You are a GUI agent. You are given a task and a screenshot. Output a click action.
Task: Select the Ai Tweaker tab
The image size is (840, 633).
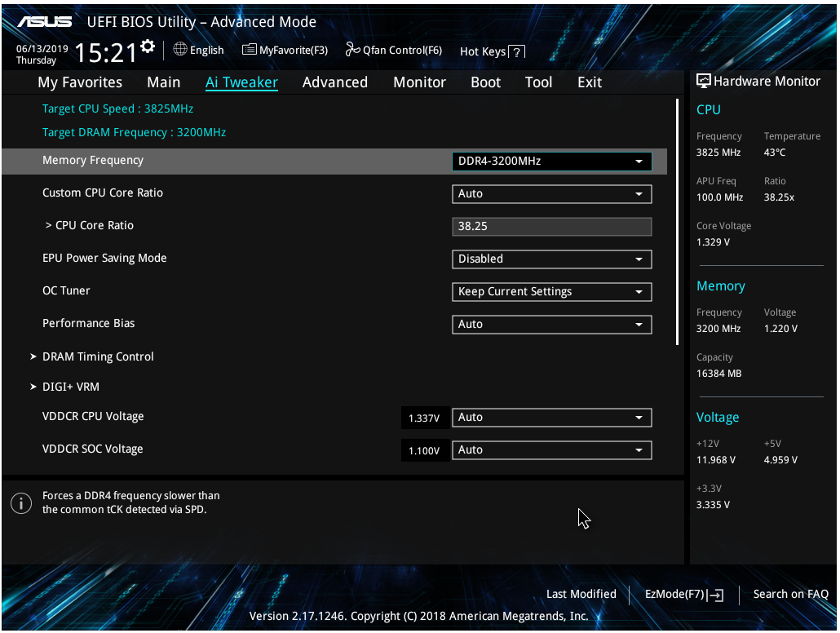(x=241, y=82)
